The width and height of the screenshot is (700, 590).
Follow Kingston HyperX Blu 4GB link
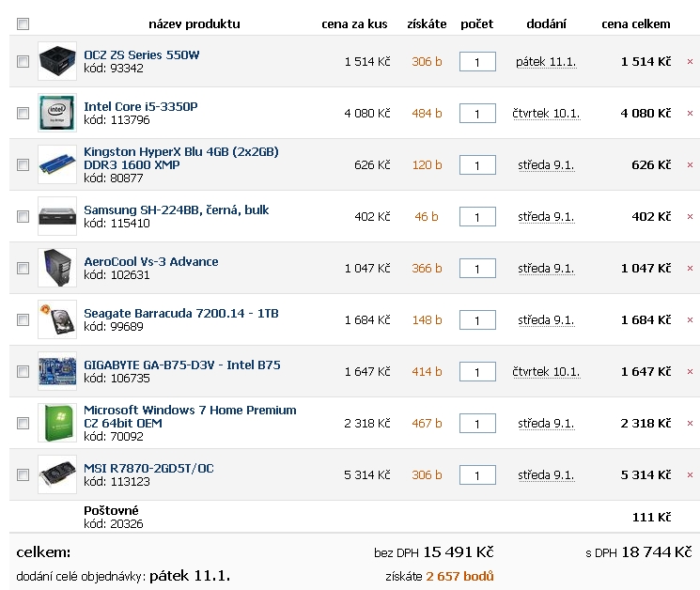[181, 158]
